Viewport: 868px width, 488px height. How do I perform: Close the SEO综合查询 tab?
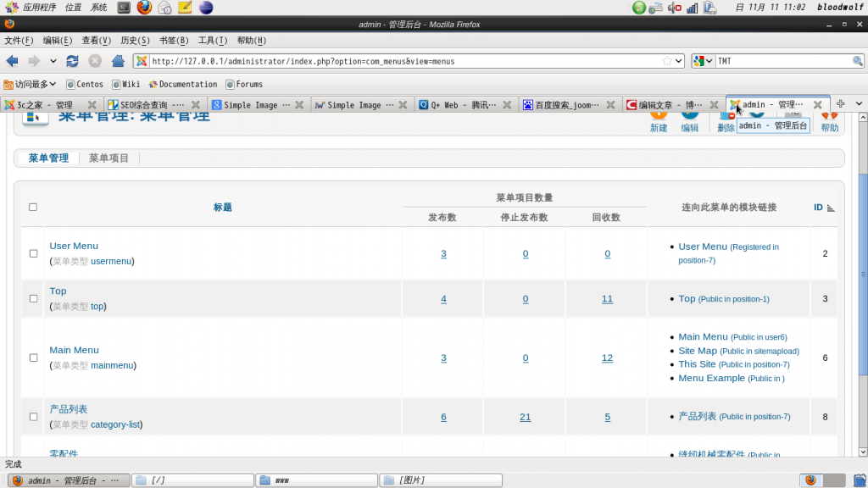click(x=196, y=104)
